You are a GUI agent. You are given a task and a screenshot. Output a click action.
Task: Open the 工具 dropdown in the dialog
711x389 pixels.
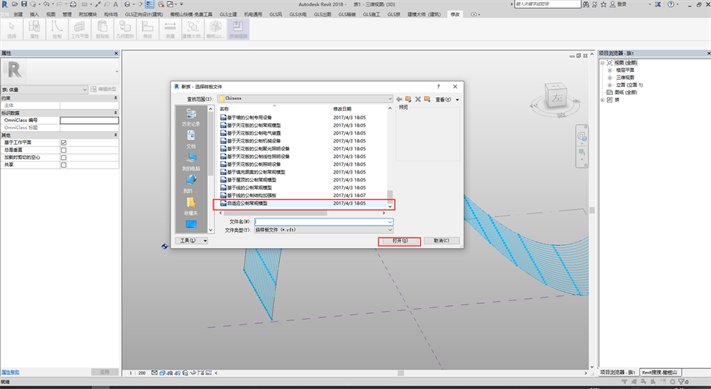[x=191, y=241]
